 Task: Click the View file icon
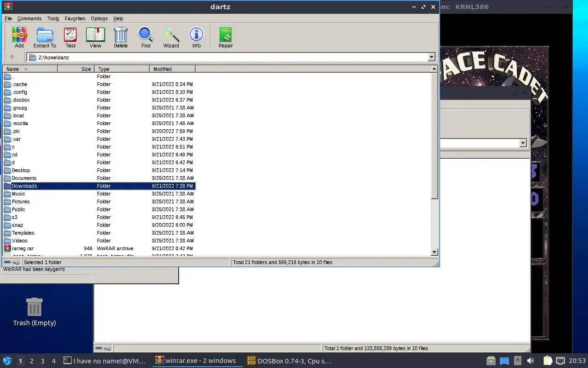(95, 37)
